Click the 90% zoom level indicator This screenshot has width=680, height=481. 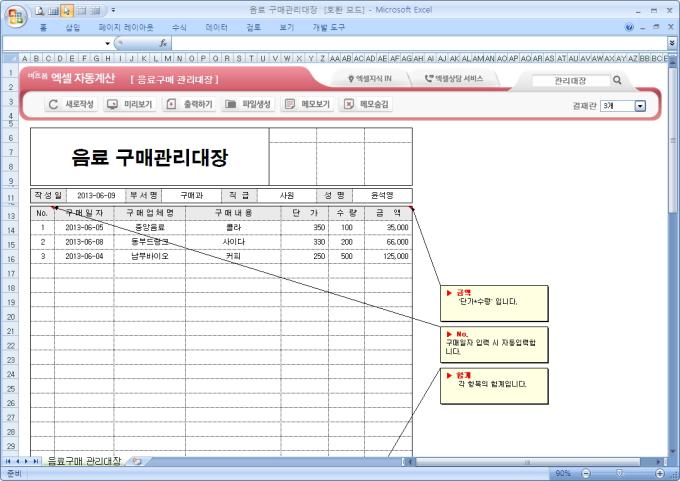click(x=563, y=473)
